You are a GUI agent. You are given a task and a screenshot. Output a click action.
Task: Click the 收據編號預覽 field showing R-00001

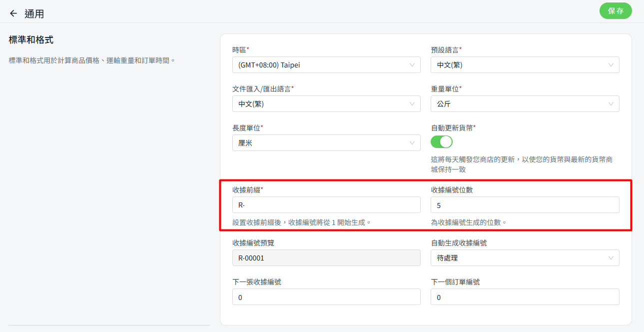326,258
